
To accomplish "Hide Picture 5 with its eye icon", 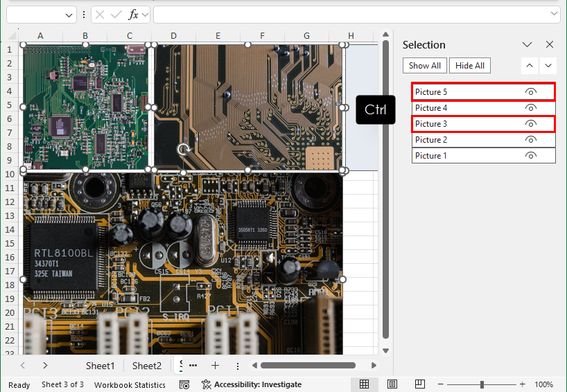I will (x=530, y=92).
